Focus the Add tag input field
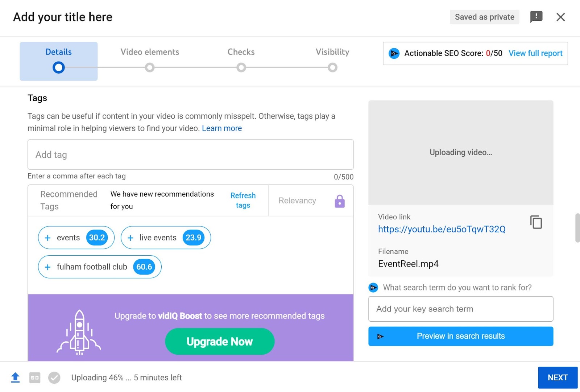Screen dimensions: 580x392 pyautogui.click(x=190, y=154)
